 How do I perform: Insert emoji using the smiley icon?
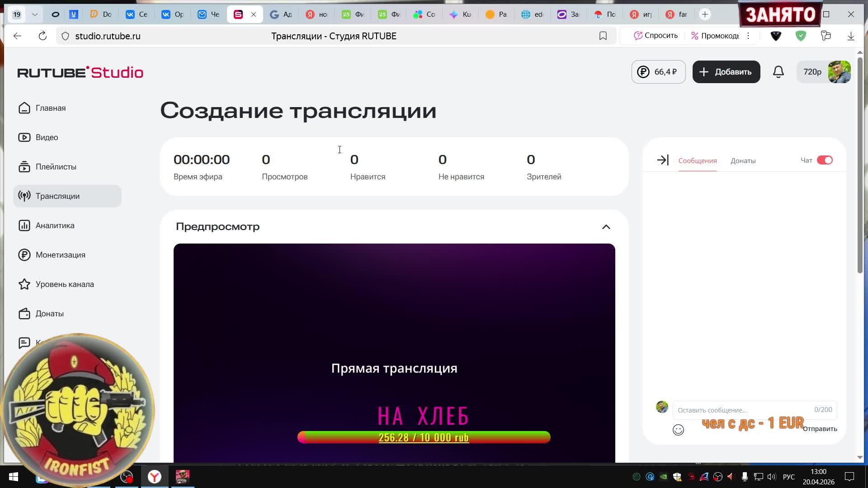tap(678, 430)
